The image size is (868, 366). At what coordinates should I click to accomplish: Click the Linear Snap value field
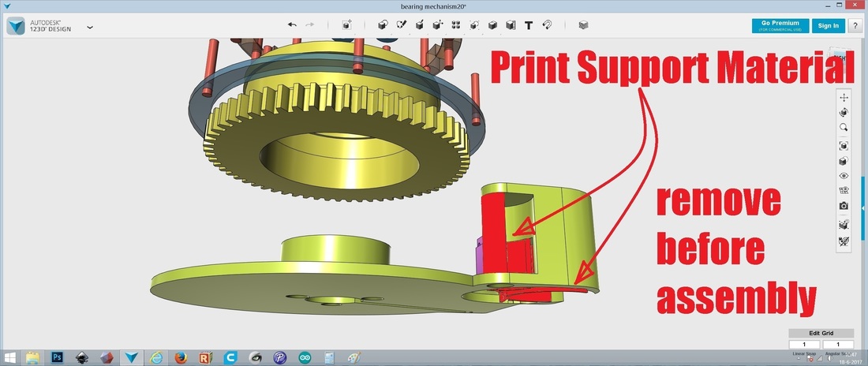click(804, 345)
